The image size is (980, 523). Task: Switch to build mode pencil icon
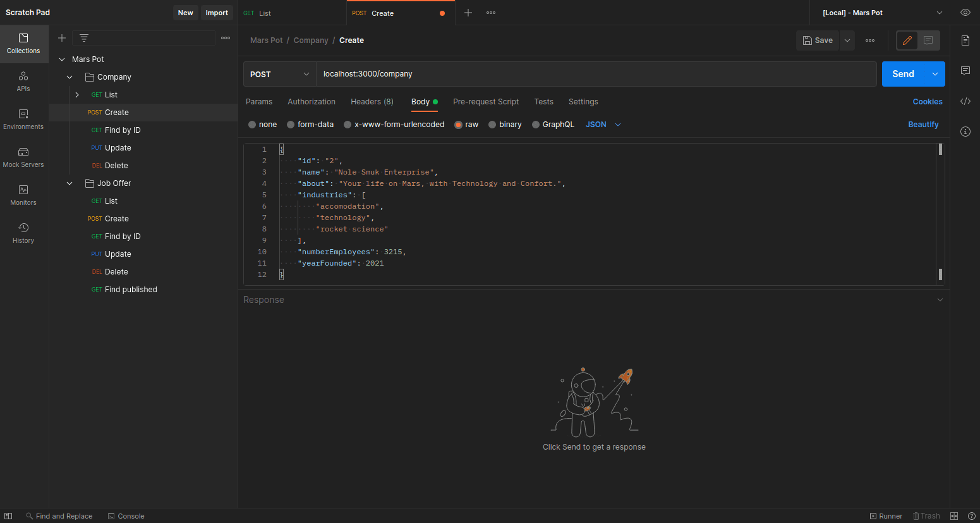(907, 40)
